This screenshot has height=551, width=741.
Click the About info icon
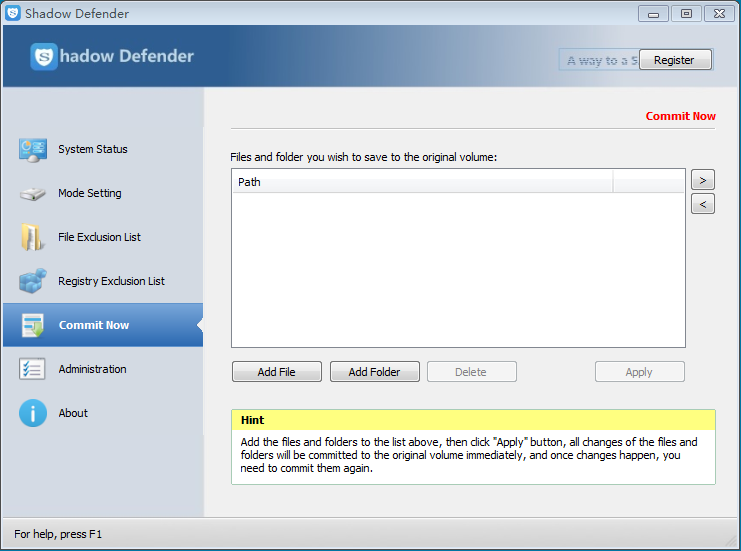coord(33,413)
